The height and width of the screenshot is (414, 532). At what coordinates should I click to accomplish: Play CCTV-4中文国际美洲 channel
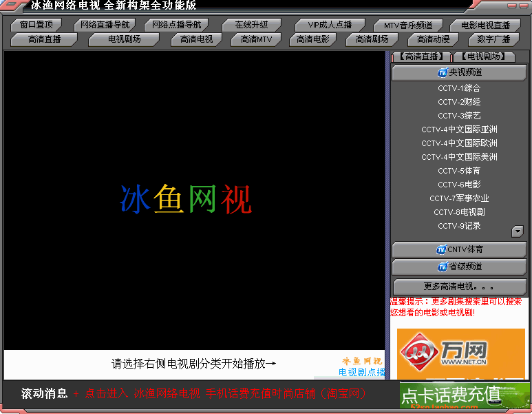(459, 157)
